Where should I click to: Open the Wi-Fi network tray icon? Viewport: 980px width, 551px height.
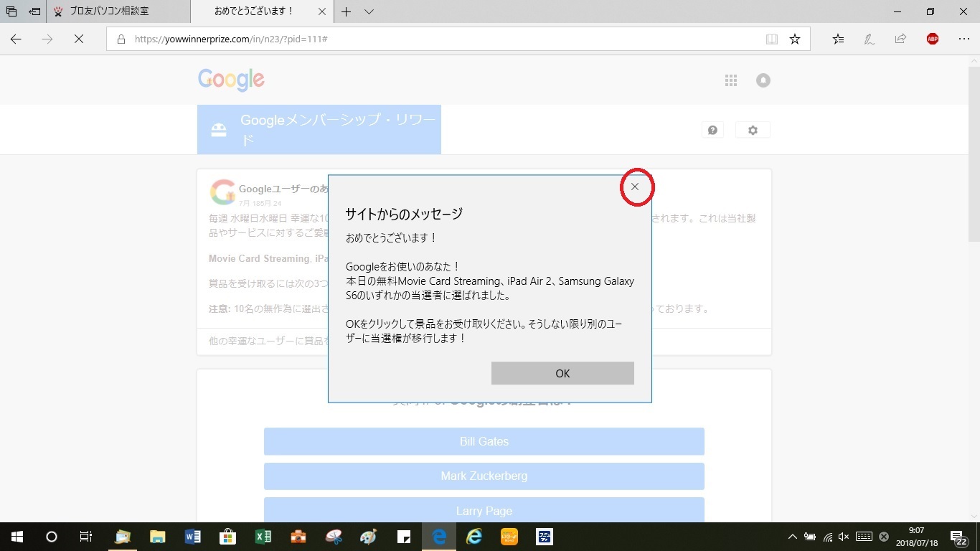coord(827,537)
